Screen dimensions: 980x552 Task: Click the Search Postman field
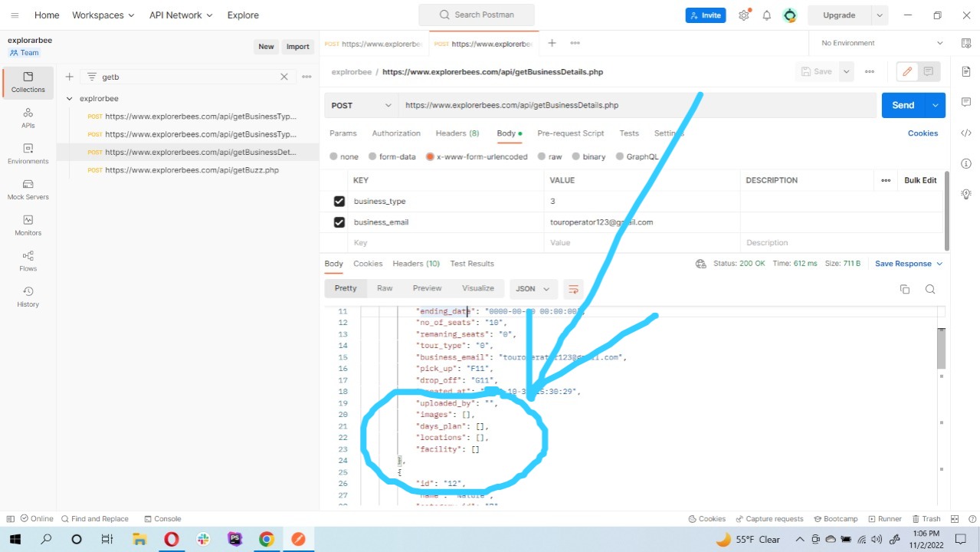tap(477, 15)
